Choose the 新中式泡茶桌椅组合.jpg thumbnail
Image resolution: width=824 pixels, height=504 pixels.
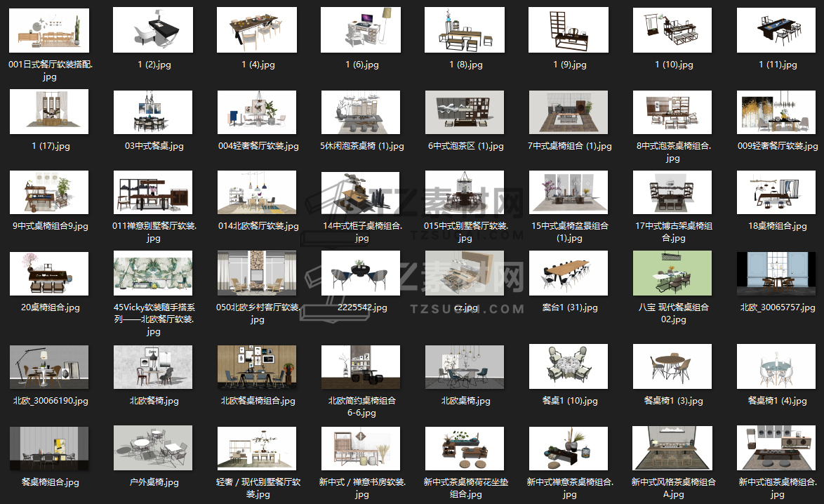point(777,449)
